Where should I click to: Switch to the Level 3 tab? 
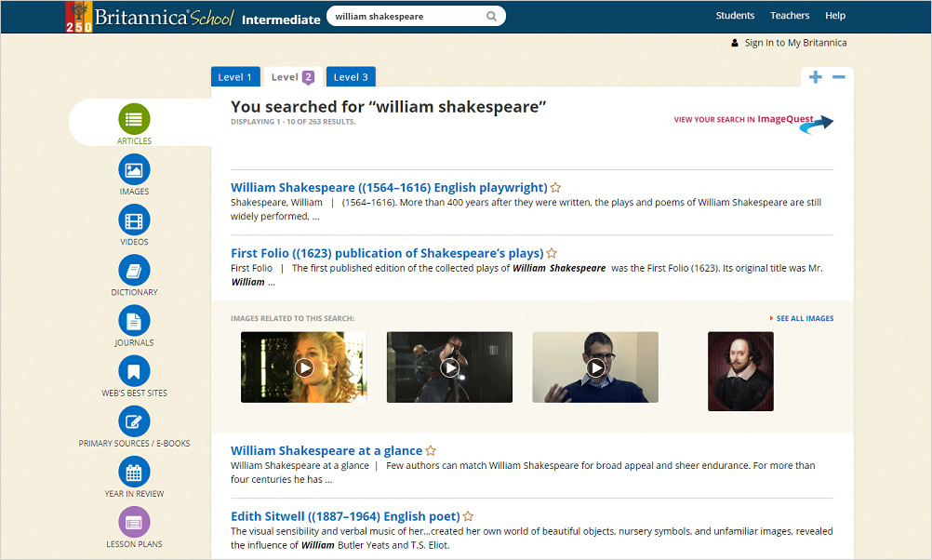351,77
